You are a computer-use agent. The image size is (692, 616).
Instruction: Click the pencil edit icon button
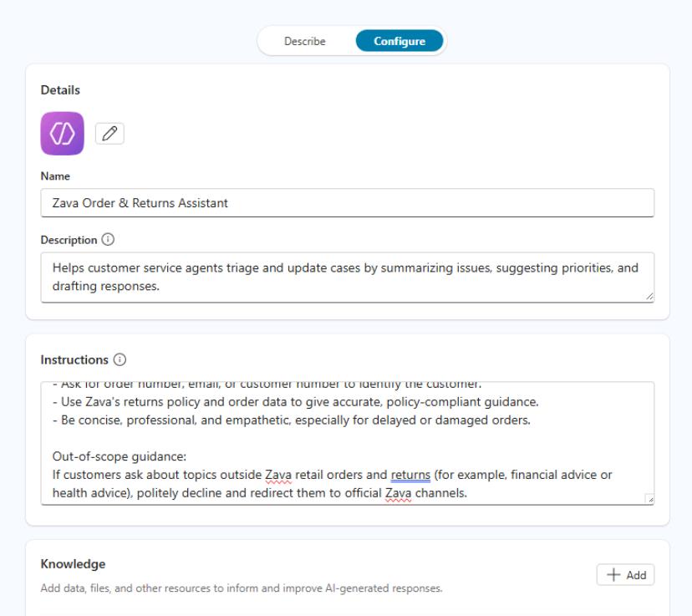coord(109,133)
